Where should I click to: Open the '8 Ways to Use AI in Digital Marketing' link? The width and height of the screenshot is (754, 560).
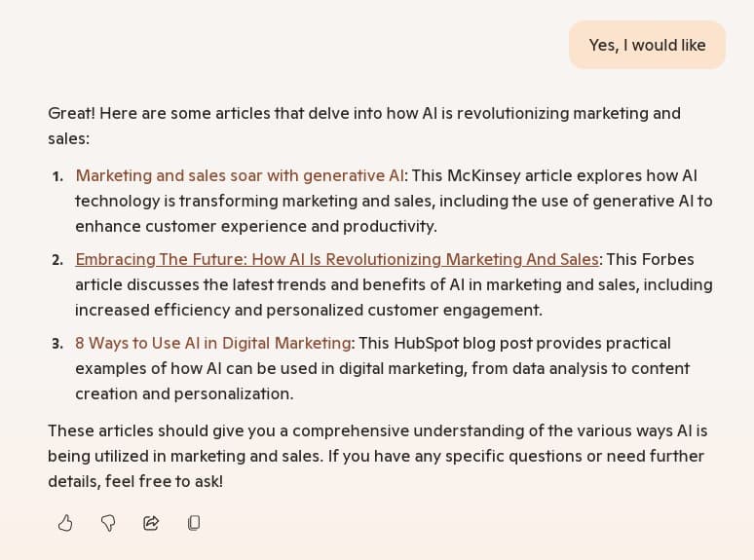click(x=213, y=343)
